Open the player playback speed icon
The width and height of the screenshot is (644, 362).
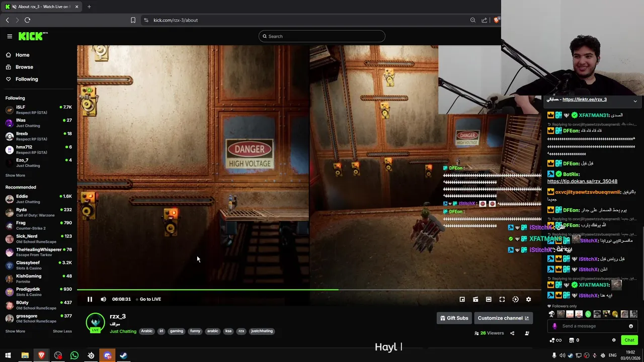pos(515,299)
